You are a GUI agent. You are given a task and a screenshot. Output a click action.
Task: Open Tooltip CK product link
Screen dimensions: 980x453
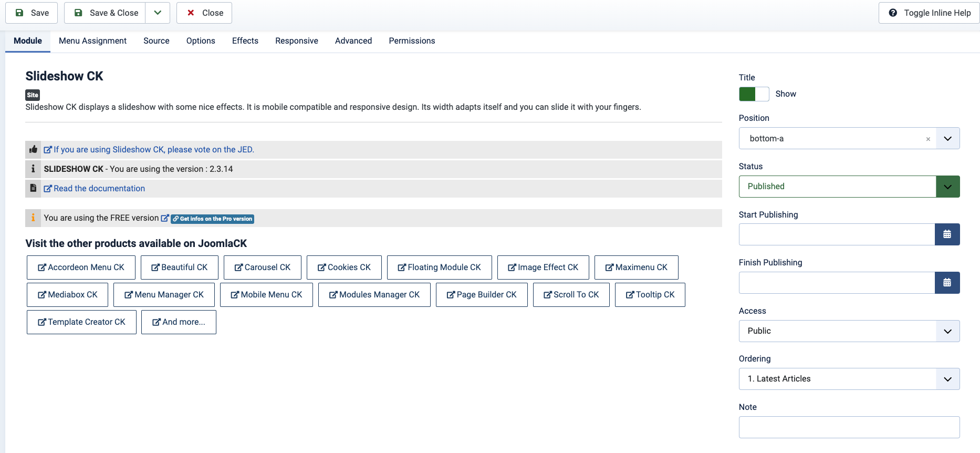pyautogui.click(x=650, y=295)
